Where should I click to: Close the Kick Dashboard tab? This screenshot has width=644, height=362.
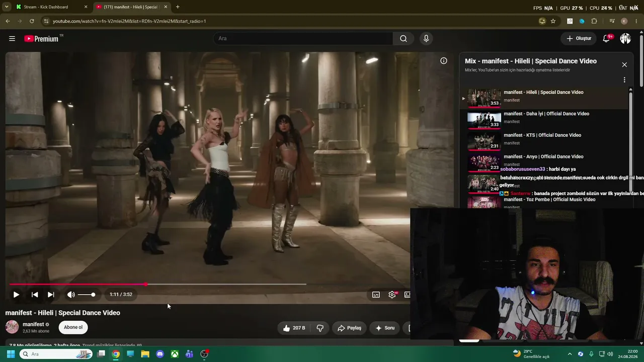[x=86, y=7]
